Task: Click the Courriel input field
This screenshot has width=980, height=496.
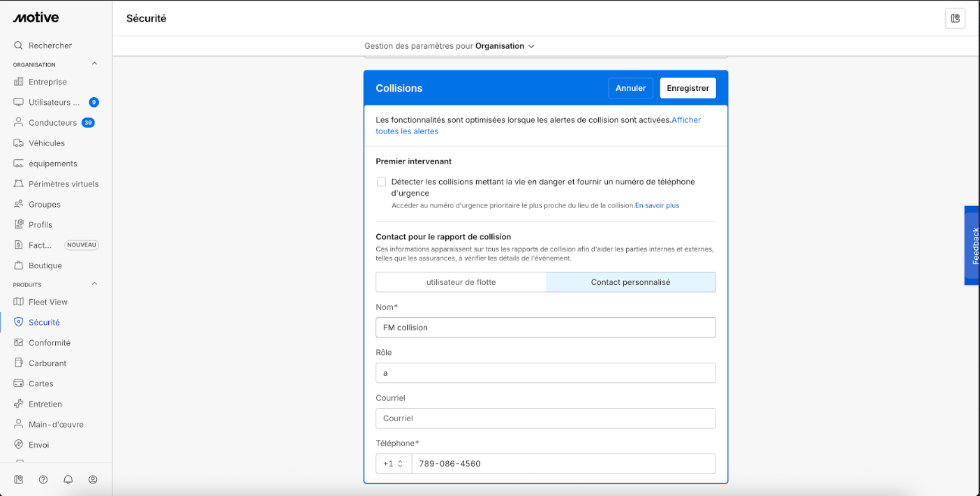Action: click(x=545, y=418)
